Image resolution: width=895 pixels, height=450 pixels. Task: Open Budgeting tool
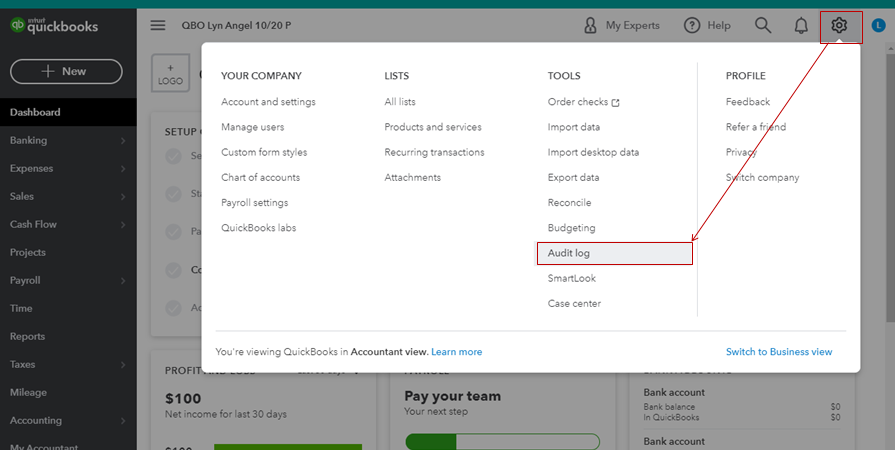click(x=571, y=227)
